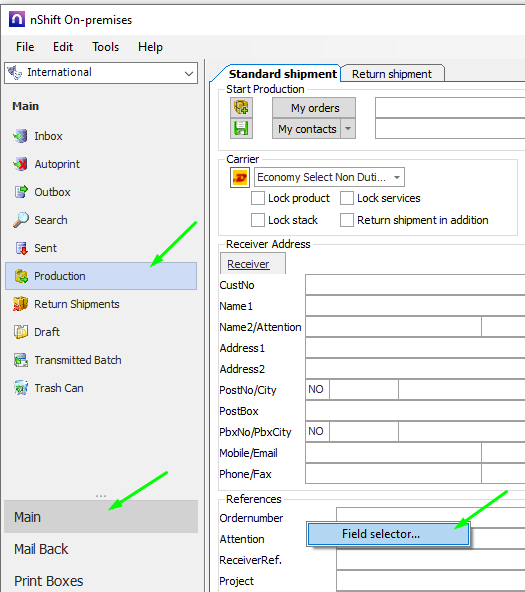Click the Name1 input field
This screenshot has width=525, height=592.
point(415,305)
